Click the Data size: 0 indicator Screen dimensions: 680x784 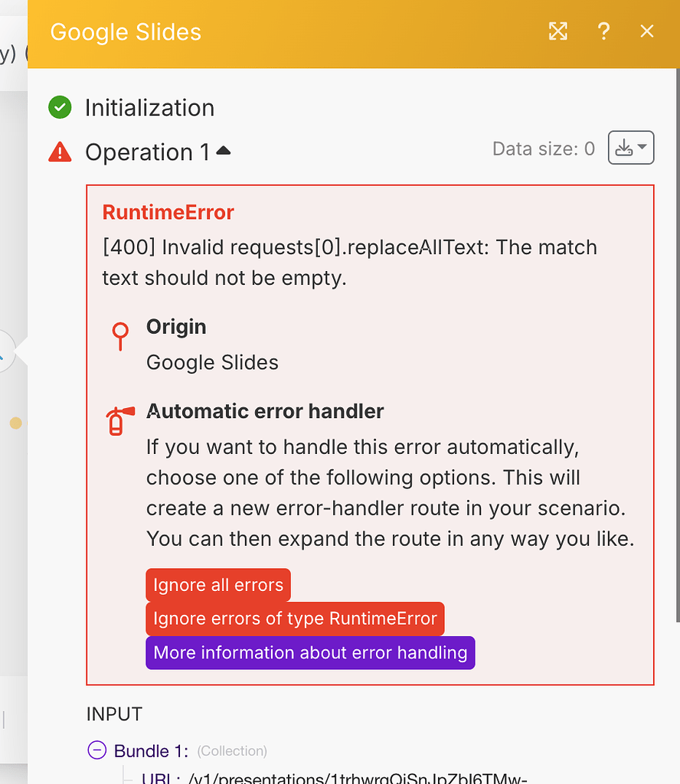[543, 149]
